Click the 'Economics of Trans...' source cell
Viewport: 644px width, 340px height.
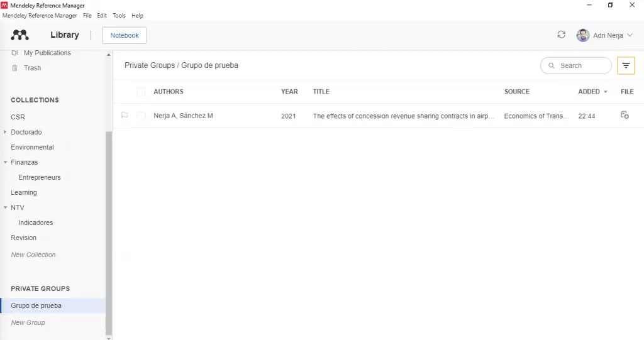click(536, 116)
